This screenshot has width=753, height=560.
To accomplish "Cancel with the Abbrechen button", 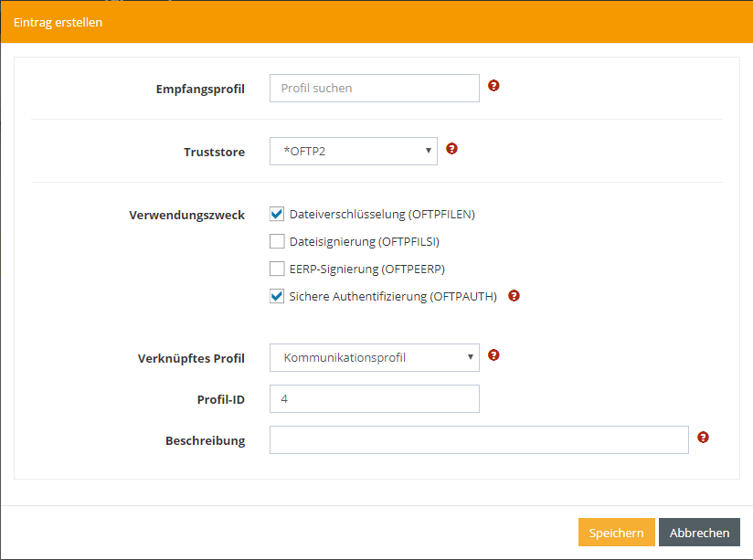I will 699,533.
